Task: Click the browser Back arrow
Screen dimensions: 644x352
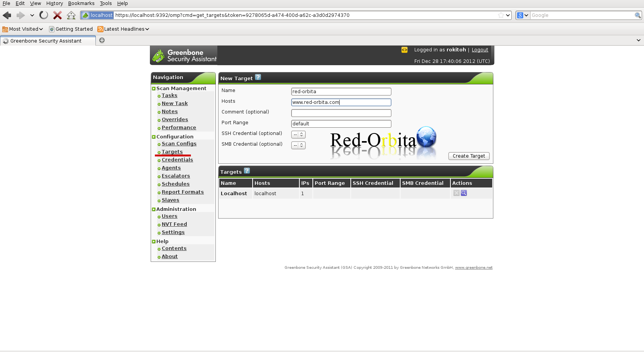Action: (7, 15)
